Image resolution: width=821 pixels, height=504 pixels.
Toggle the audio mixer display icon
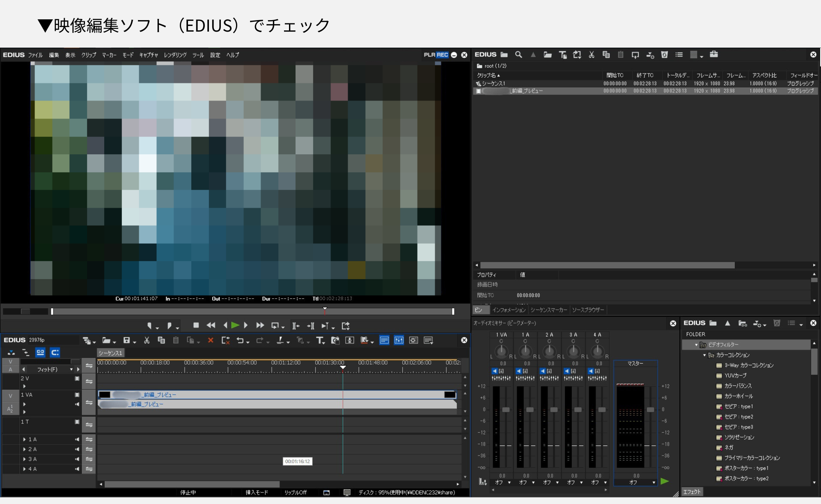399,340
